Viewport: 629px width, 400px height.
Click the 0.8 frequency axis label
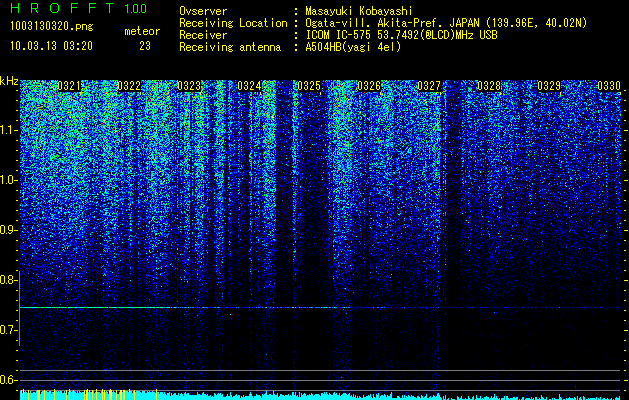click(8, 280)
